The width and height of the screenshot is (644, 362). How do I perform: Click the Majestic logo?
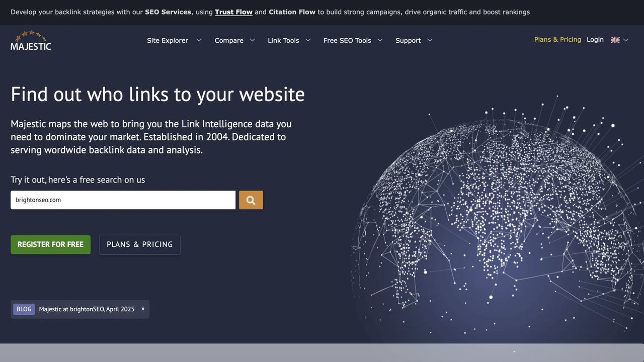(x=31, y=40)
